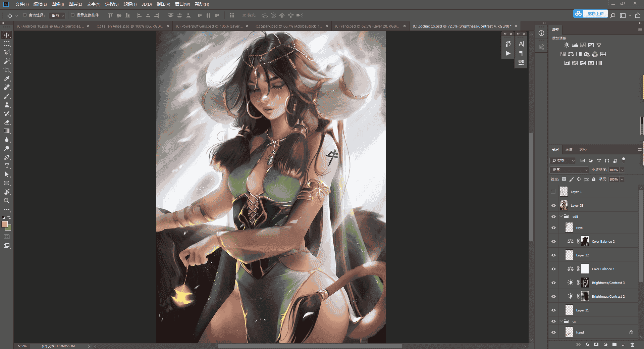Viewport: 644px width, 349px height.
Task: Click the foreground color swatch
Action: tap(4, 224)
